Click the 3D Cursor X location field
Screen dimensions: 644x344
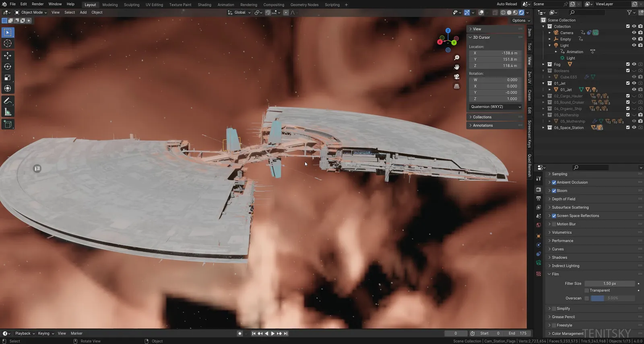[496, 53]
